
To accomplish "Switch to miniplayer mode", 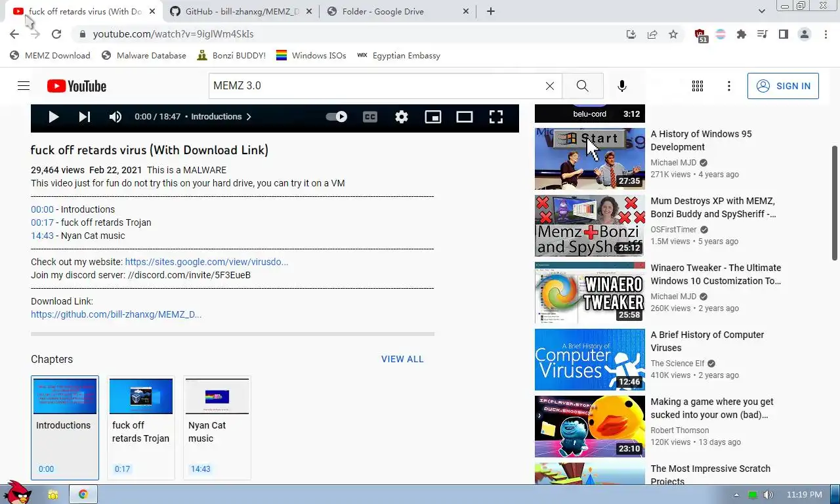I will tap(433, 117).
